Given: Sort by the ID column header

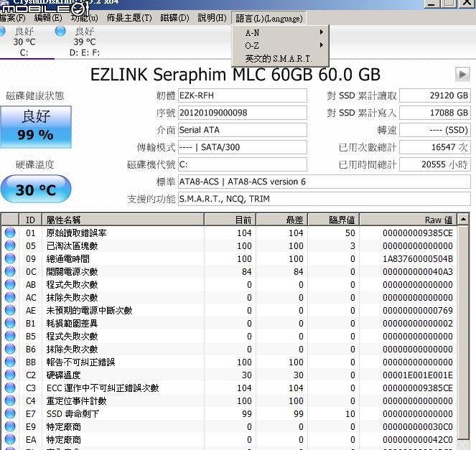Looking at the screenshot, I should (30, 220).
